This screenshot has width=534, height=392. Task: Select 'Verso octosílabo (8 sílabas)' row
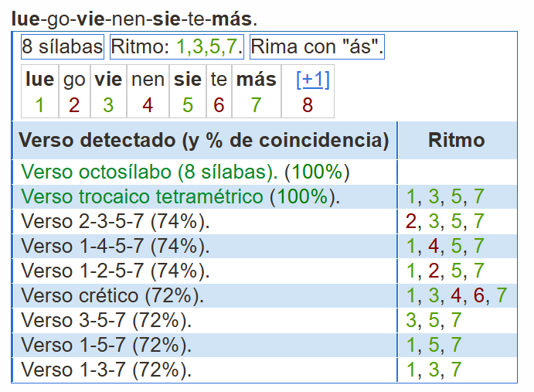pos(265,172)
